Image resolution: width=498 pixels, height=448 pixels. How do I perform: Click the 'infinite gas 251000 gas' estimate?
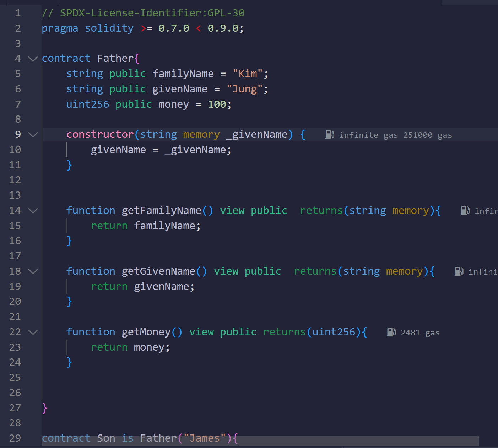(x=396, y=135)
